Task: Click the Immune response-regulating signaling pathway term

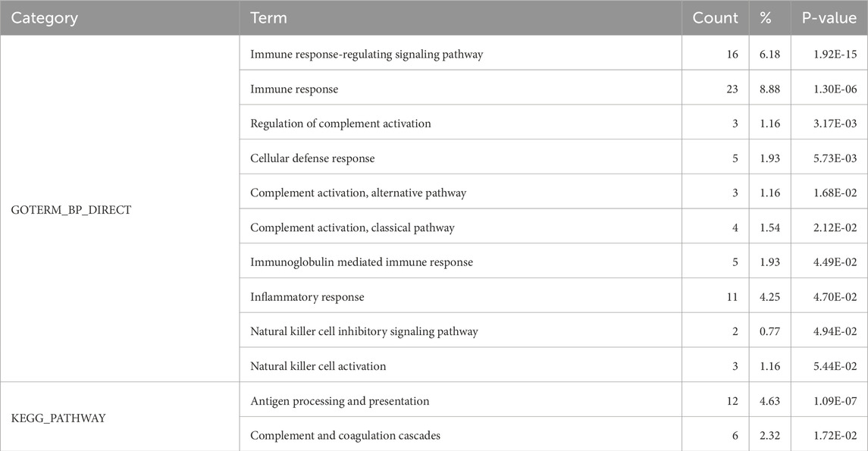Action: 366,55
